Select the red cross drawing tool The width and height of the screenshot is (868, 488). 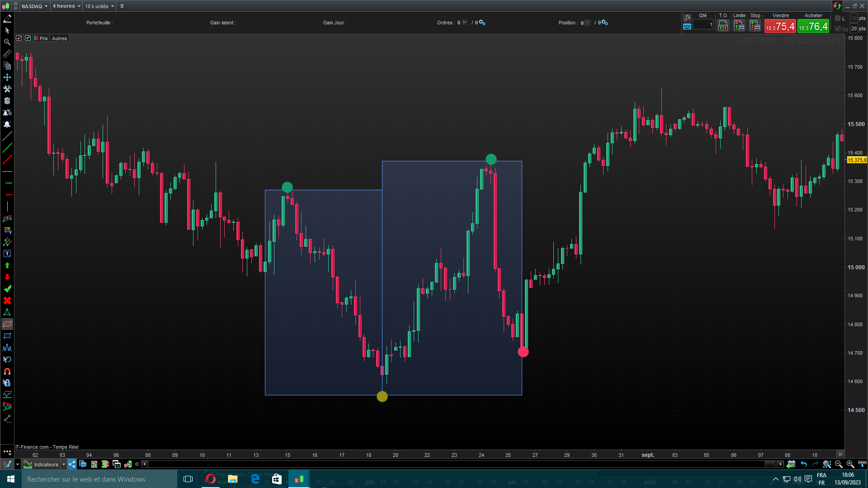pos(7,300)
